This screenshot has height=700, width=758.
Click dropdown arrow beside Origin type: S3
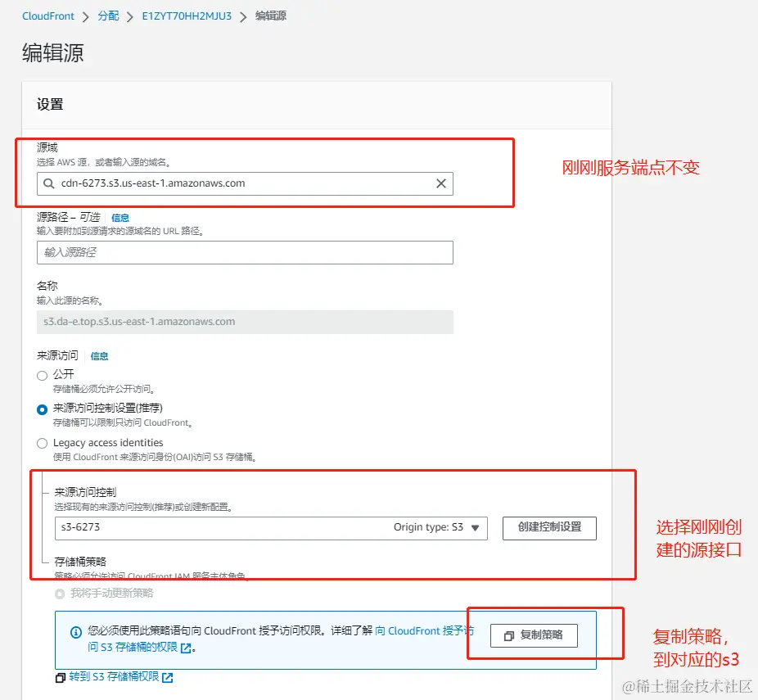pos(476,528)
